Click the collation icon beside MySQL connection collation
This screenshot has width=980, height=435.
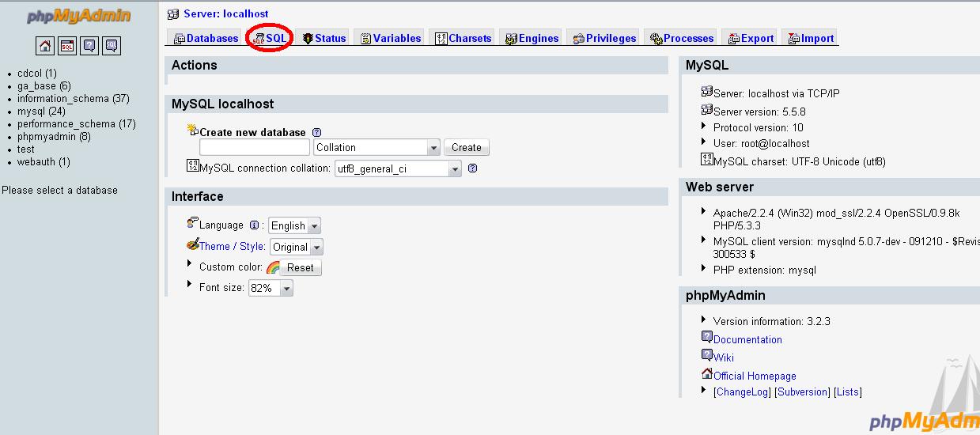pyautogui.click(x=193, y=166)
